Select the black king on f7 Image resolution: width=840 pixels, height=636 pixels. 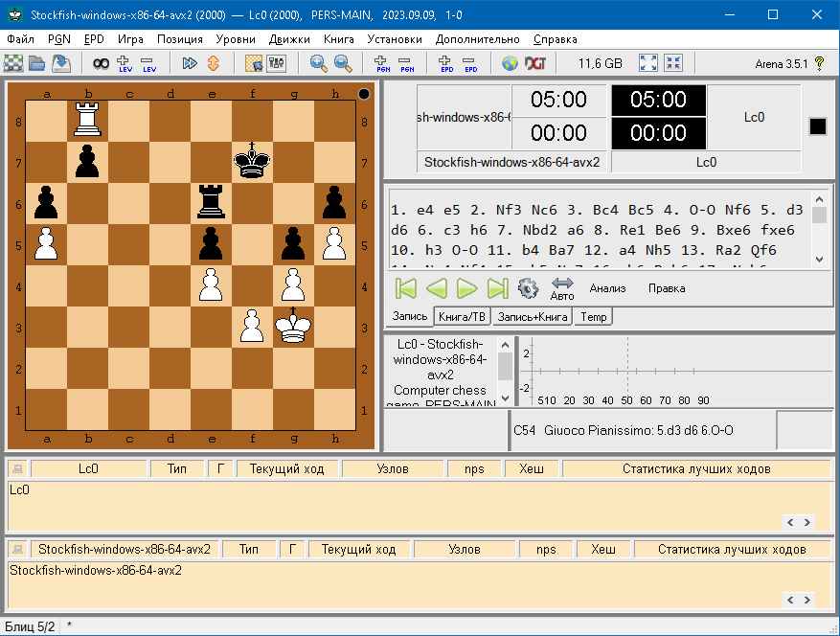pyautogui.click(x=252, y=161)
